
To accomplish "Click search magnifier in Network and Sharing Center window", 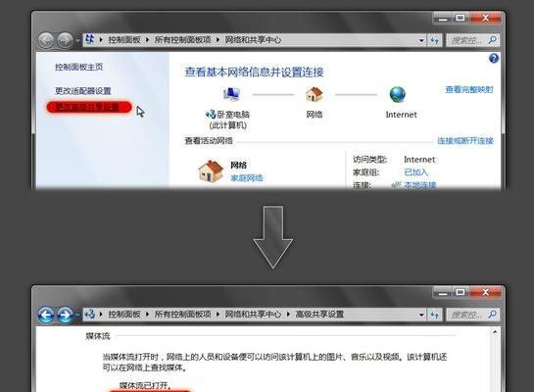I will click(493, 40).
